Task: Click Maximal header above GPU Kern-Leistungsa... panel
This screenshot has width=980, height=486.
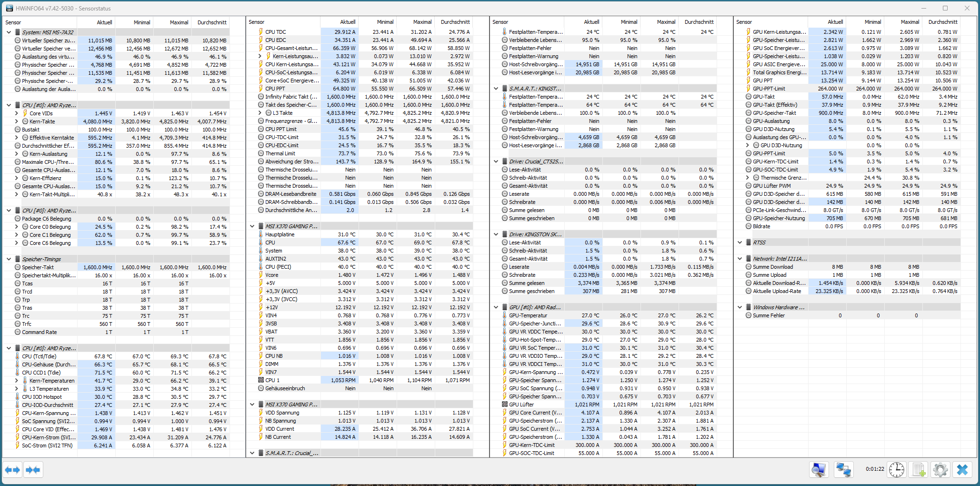Action: (903, 22)
